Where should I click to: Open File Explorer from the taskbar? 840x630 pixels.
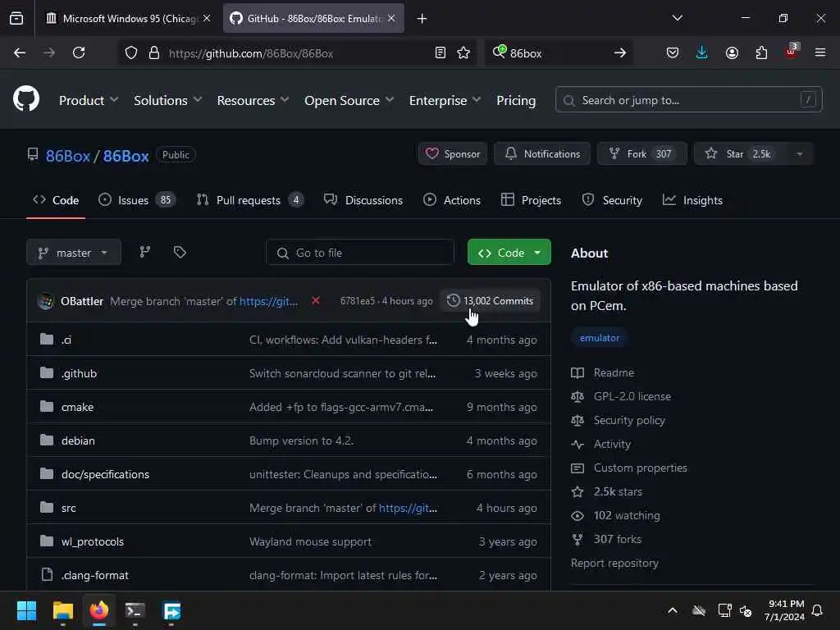(x=62, y=610)
